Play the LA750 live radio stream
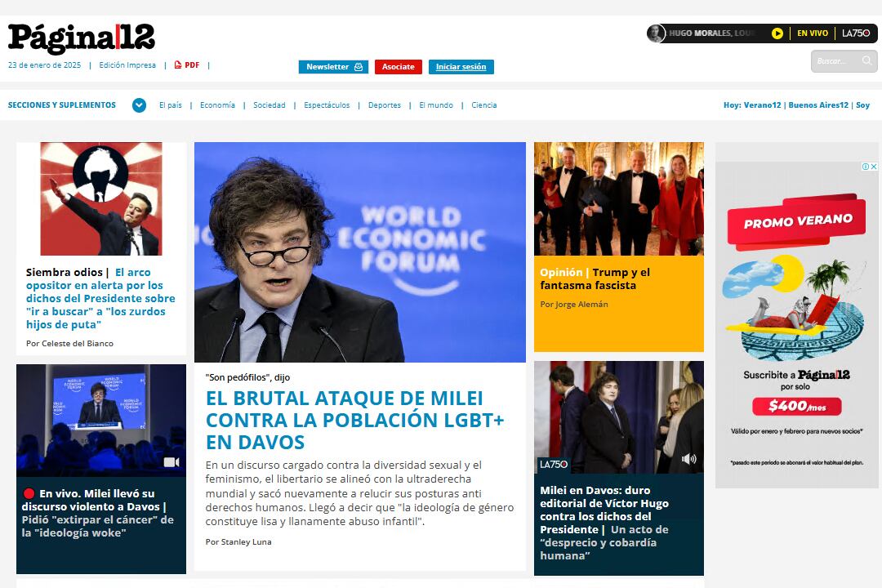Viewport: 882px width, 588px height. pos(777,33)
